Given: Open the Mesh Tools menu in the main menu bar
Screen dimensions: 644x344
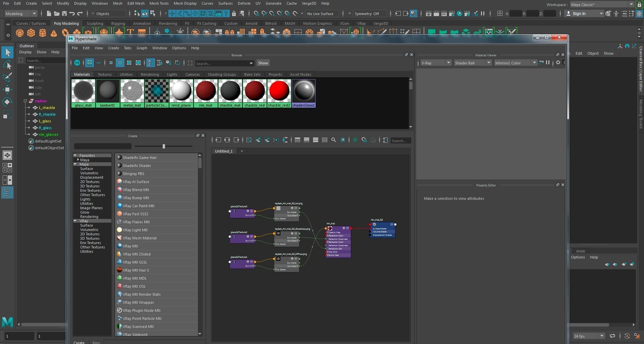Looking at the screenshot, I should click(x=159, y=3).
